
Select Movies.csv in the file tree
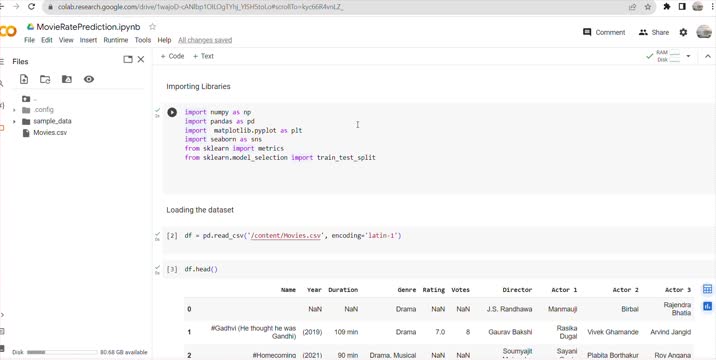pyautogui.click(x=50, y=133)
